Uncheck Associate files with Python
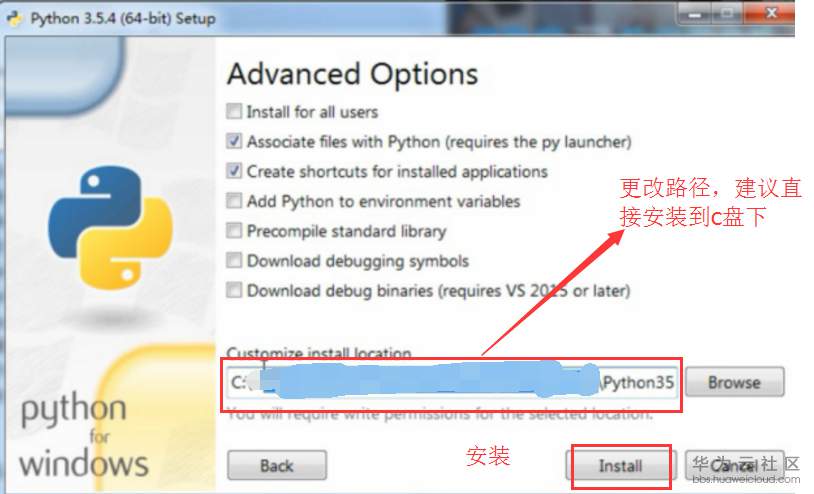 click(234, 141)
